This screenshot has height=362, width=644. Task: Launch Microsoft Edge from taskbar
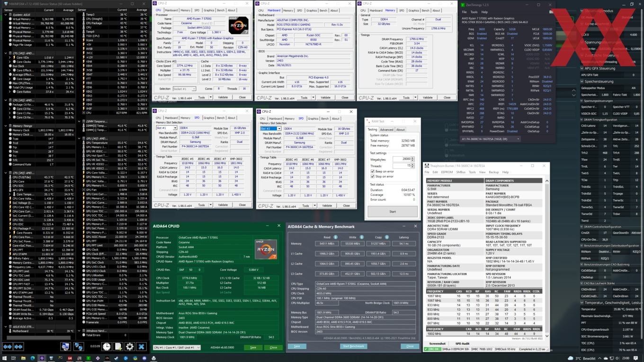pos(32,358)
